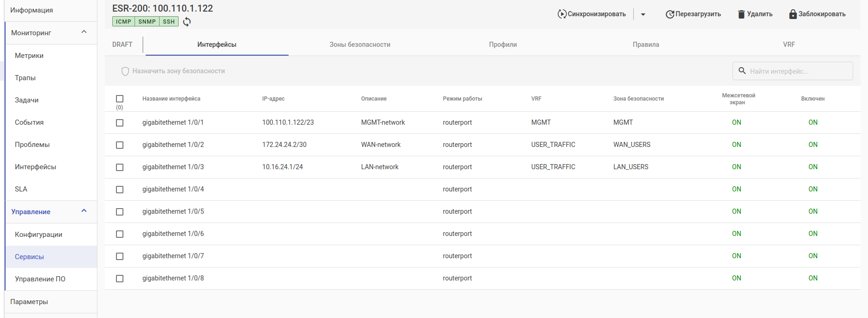The width and height of the screenshot is (868, 318).
Task: Click the Synchronize play-circle icon
Action: [562, 14]
